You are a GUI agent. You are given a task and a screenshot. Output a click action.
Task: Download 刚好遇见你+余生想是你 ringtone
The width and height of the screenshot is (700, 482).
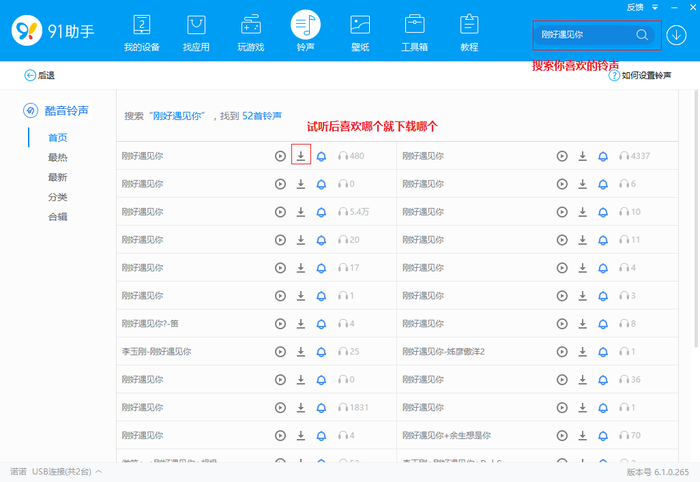click(x=583, y=435)
